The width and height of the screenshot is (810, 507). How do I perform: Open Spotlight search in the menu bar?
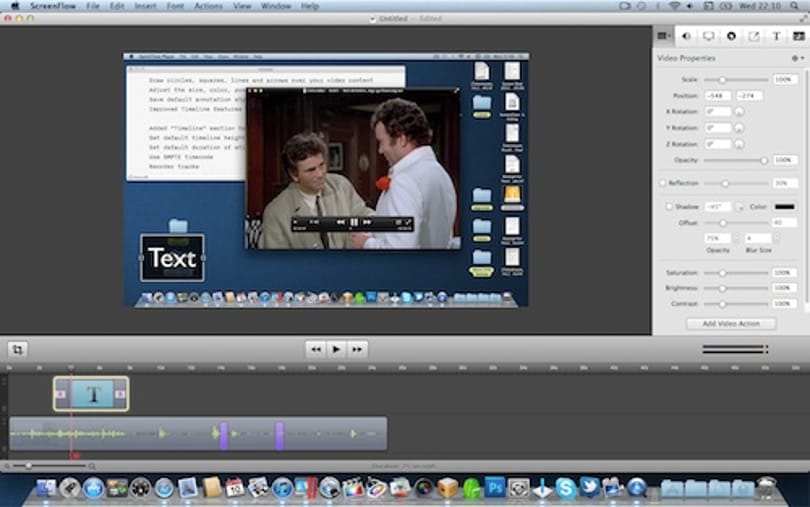pos(795,6)
